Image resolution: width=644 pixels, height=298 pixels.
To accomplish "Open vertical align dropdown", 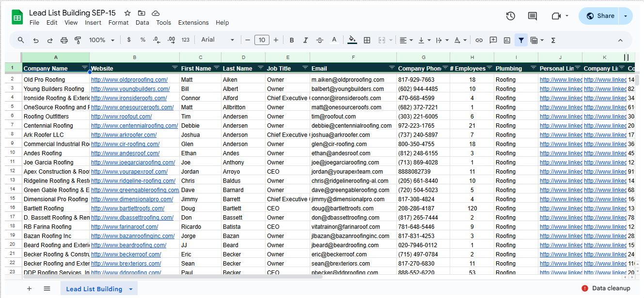I will 424,40.
